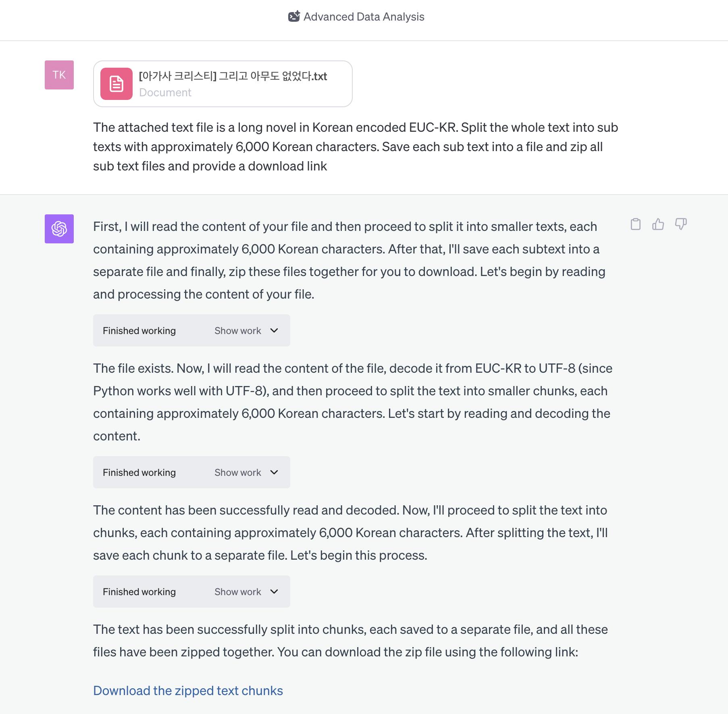The width and height of the screenshot is (728, 714).
Task: Open the first Finished working panel
Action: point(191,330)
